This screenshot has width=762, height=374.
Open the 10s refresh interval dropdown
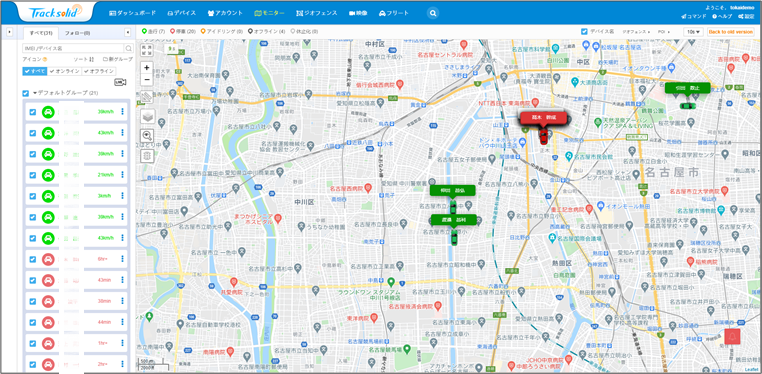693,32
